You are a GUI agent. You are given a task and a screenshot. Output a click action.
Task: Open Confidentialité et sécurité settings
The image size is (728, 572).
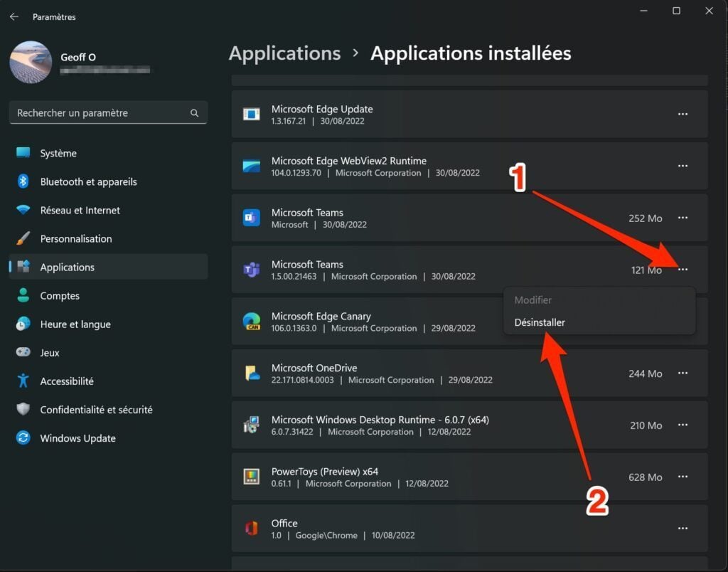[108, 409]
